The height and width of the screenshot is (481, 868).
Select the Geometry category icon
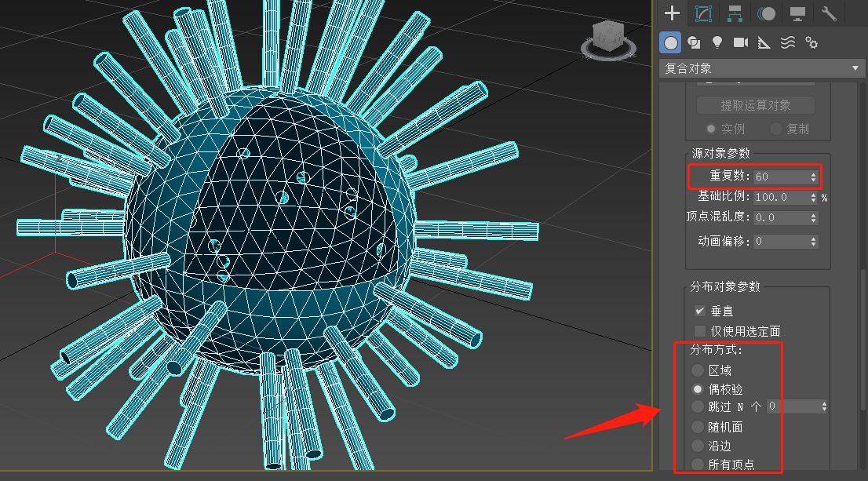tap(670, 42)
